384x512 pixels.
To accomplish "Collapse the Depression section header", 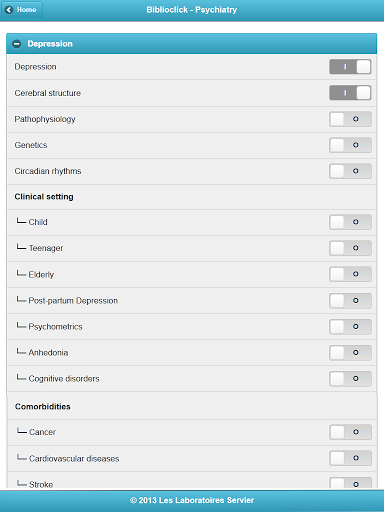I will click(x=192, y=44).
